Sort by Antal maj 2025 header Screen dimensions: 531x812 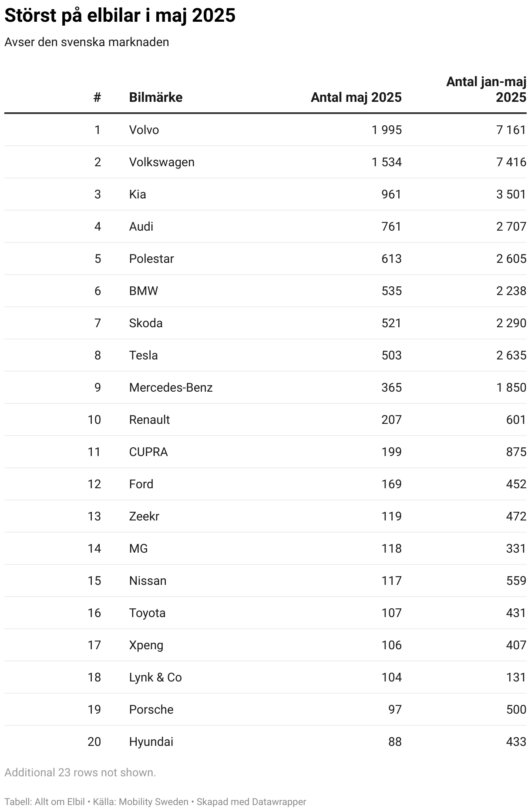coord(356,97)
